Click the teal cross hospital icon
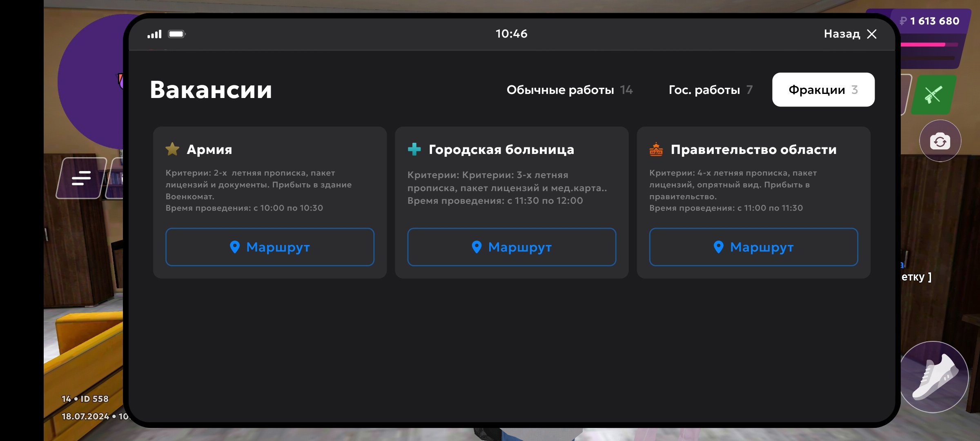The image size is (980, 441). (414, 149)
